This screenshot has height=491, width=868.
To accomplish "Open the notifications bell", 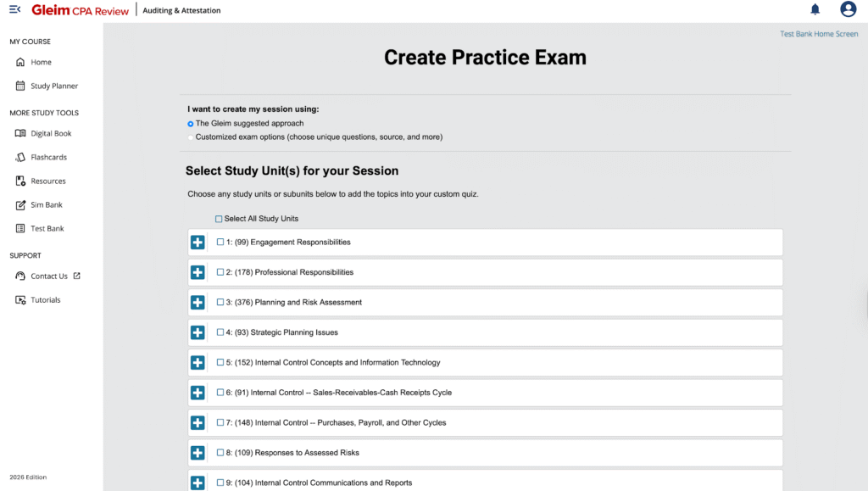I will coord(815,9).
